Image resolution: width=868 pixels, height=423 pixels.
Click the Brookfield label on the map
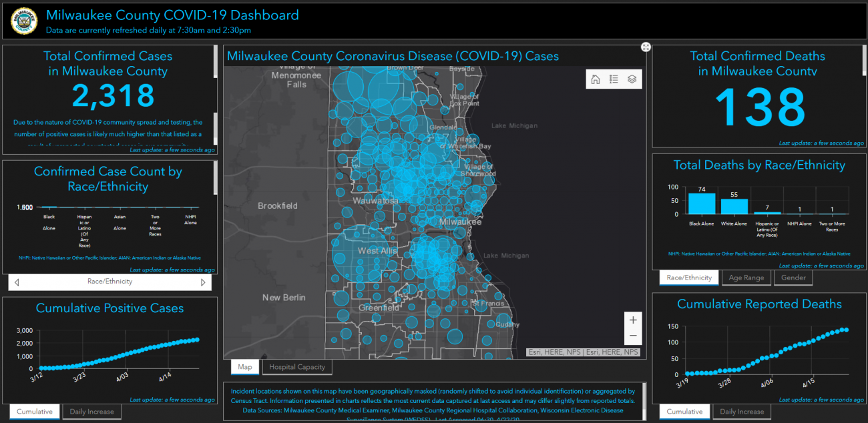click(x=278, y=206)
